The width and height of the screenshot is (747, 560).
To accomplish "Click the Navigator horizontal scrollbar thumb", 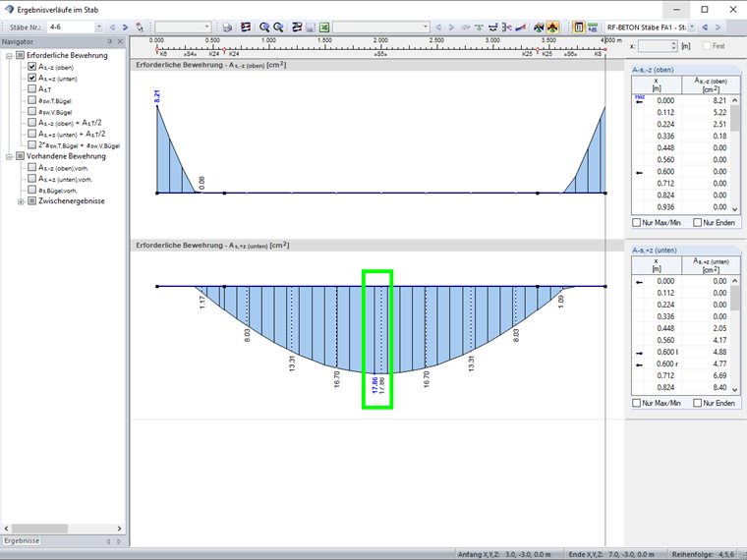I will (x=39, y=529).
